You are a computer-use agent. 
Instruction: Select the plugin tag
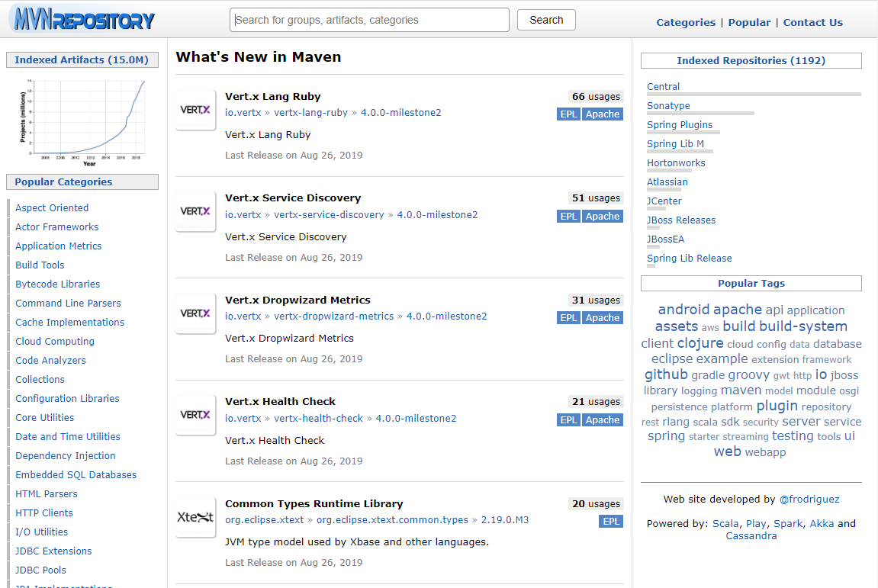[x=777, y=406]
